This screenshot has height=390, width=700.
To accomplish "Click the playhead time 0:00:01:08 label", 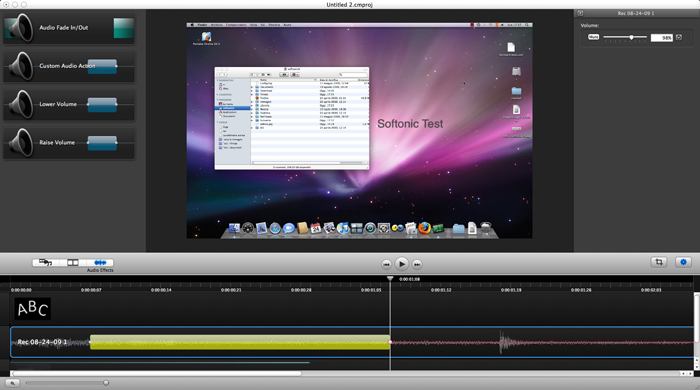I will tap(409, 279).
